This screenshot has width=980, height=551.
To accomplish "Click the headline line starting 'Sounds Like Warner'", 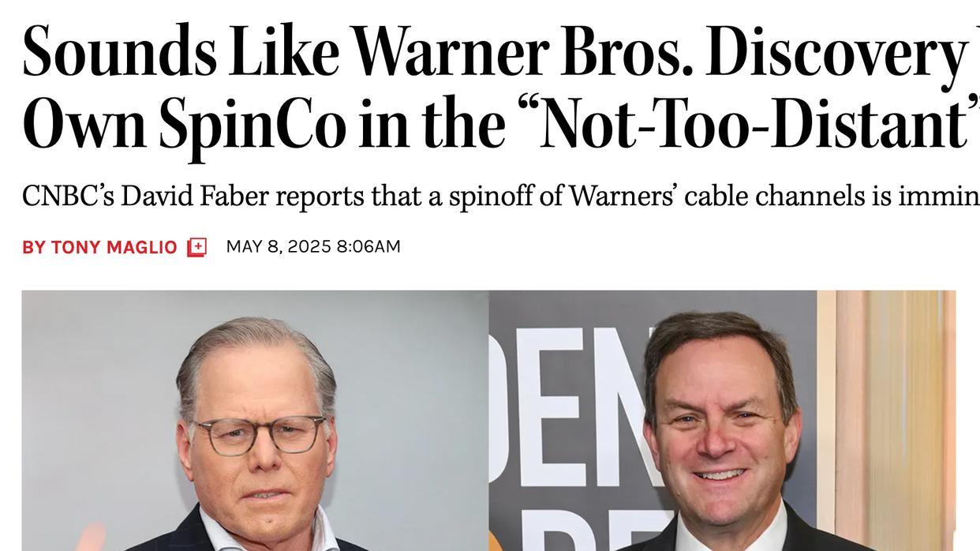I will [x=489, y=52].
